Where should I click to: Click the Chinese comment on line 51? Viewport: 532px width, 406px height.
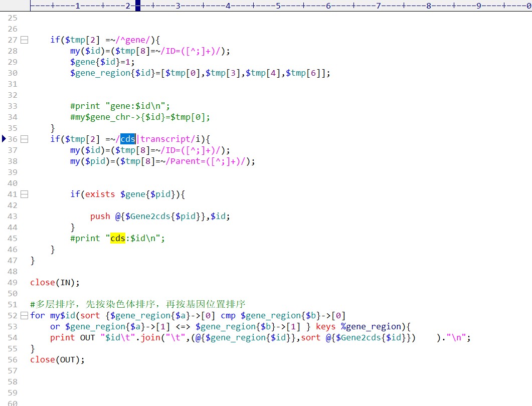tap(138, 304)
